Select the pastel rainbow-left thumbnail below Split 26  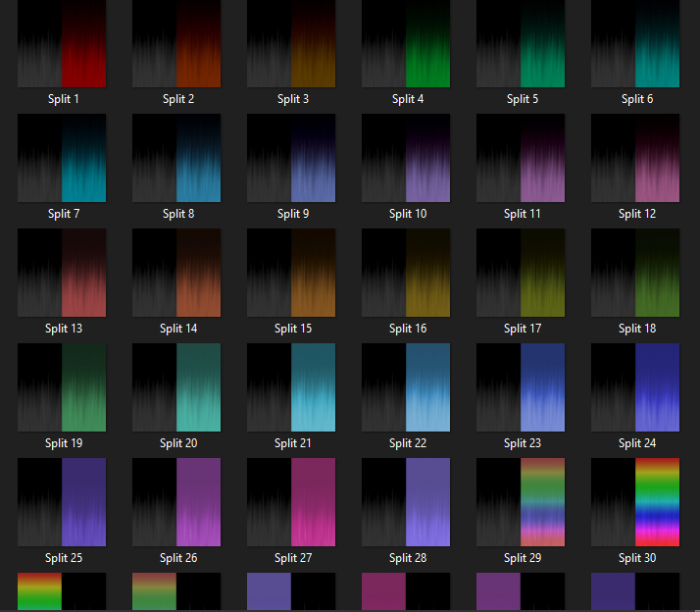(x=176, y=591)
